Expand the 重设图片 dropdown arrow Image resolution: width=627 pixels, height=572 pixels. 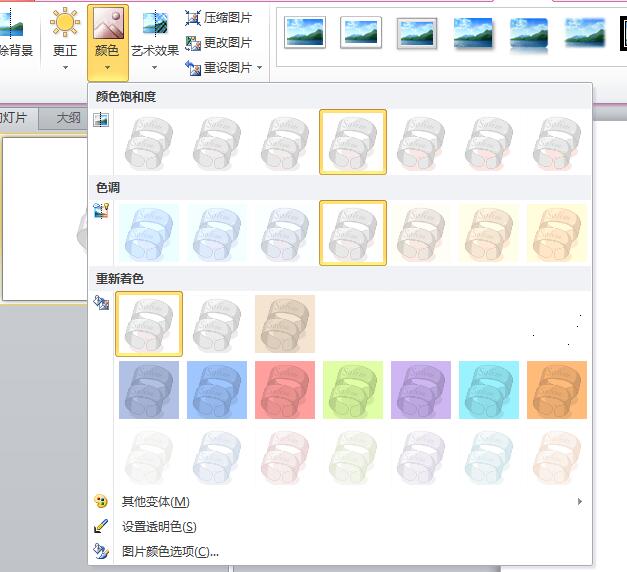(x=260, y=68)
